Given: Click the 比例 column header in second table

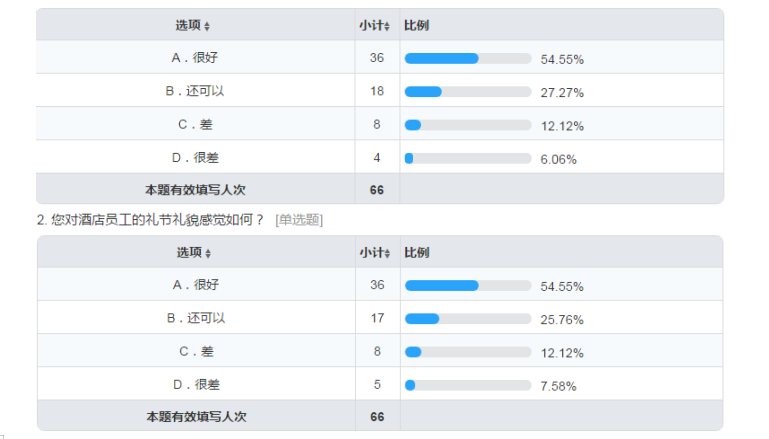Looking at the screenshot, I should pos(416,253).
